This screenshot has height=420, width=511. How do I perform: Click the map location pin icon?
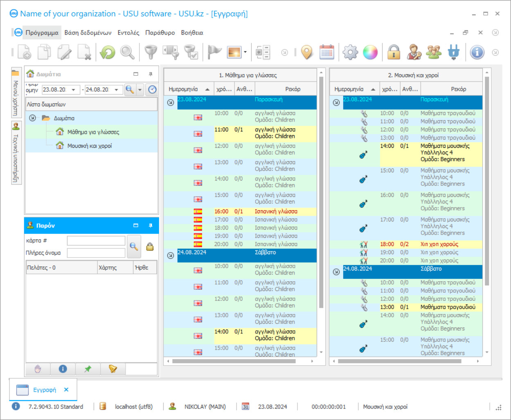coord(306,52)
